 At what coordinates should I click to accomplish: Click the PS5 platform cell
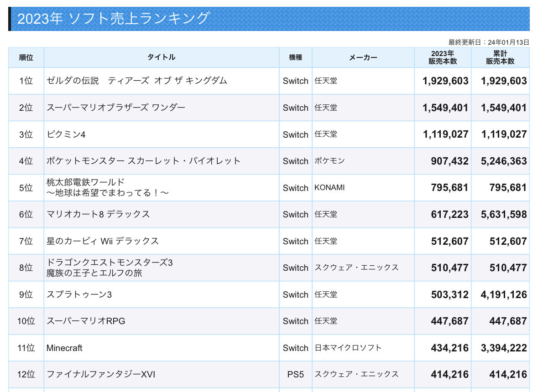click(295, 375)
